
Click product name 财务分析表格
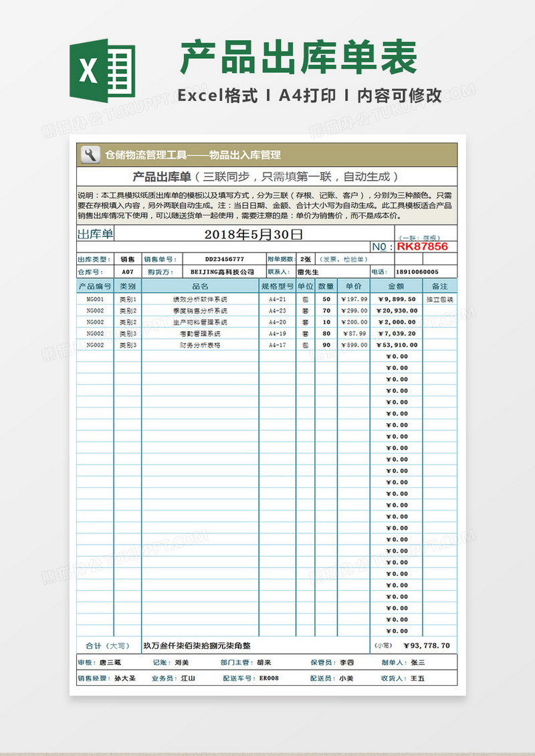(200, 345)
